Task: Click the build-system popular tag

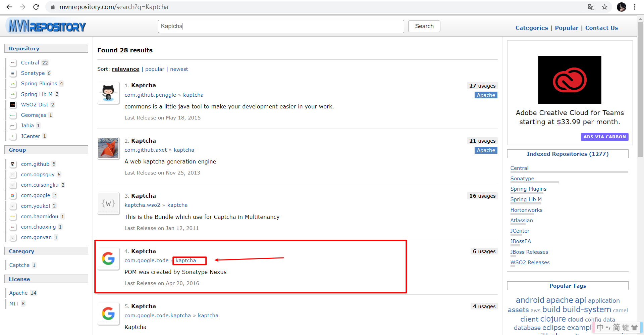Action: pyautogui.click(x=587, y=309)
